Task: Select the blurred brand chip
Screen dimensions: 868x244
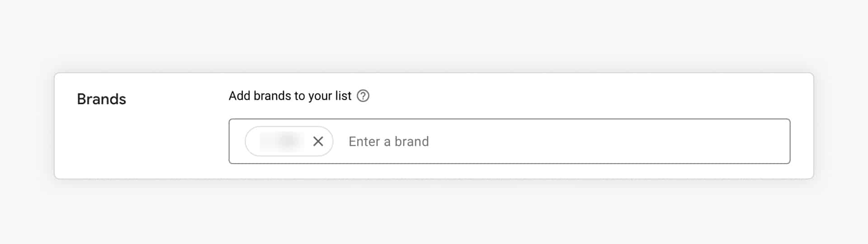Action: tap(289, 141)
